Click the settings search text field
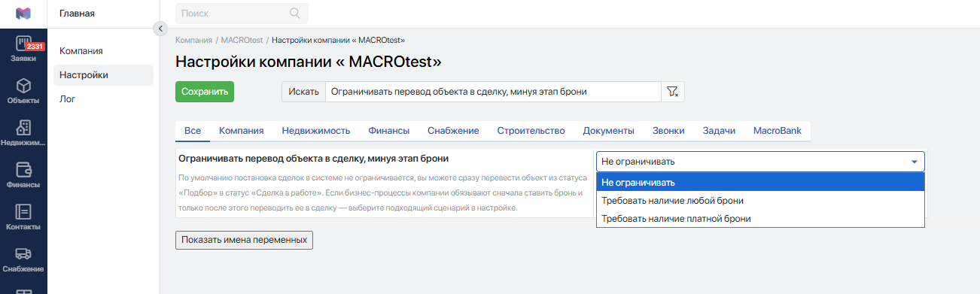Image resolution: width=980 pixels, height=294 pixels. click(493, 92)
